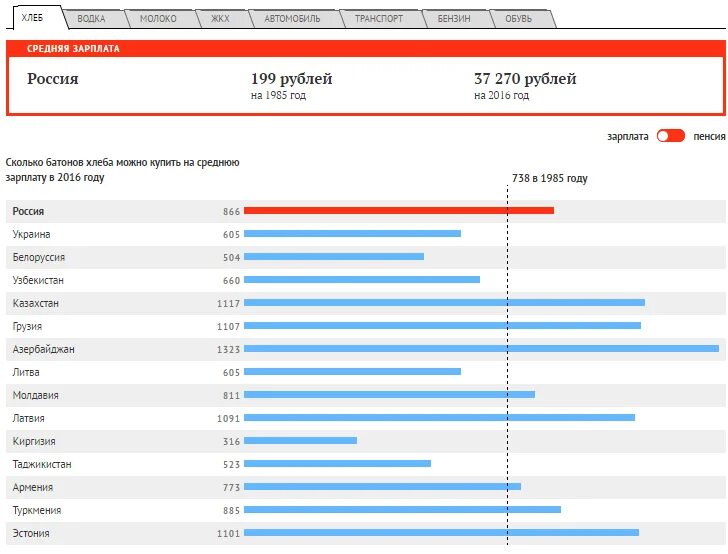Click the value 866 for Россия
728x554 pixels.
[231, 212]
